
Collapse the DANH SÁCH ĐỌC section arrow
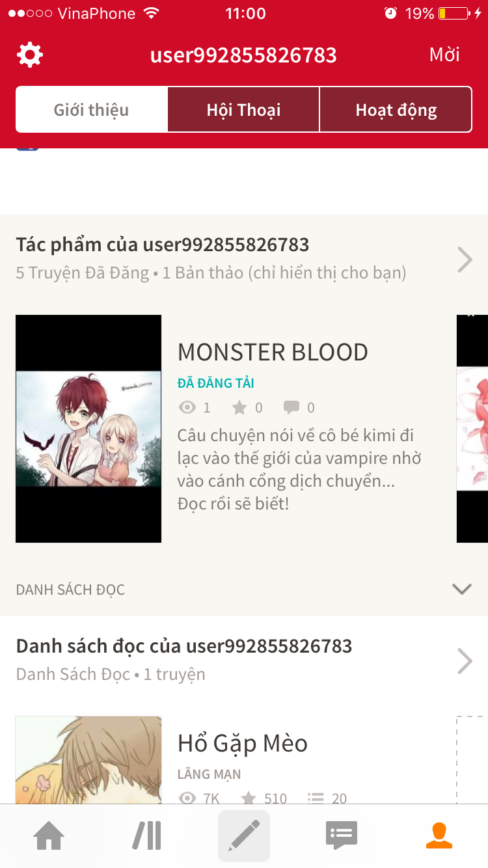462,589
